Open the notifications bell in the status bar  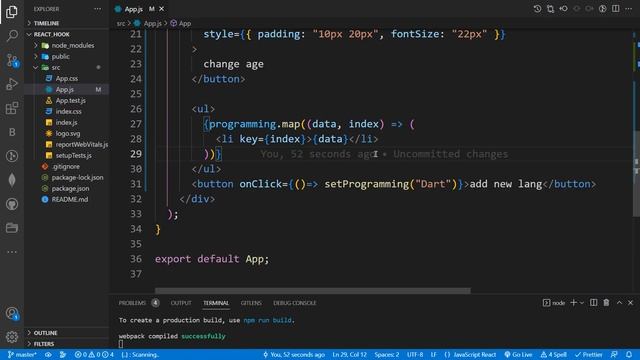pos(629,354)
